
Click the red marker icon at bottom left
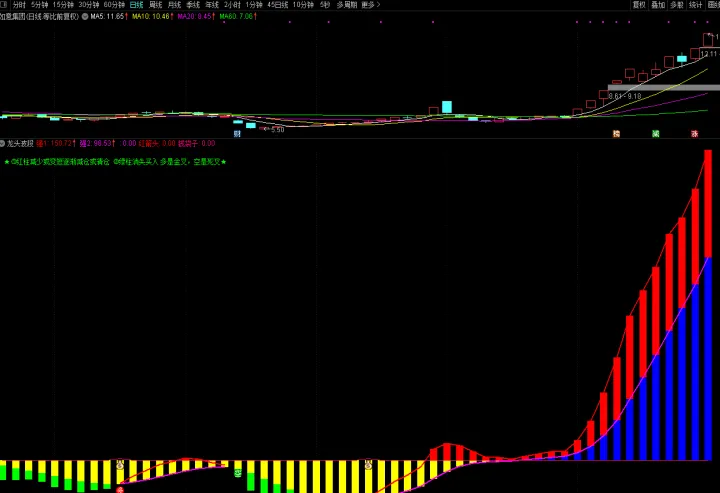coord(120,489)
